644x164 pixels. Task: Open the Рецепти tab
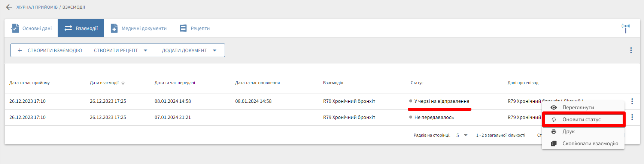pyautogui.click(x=195, y=29)
